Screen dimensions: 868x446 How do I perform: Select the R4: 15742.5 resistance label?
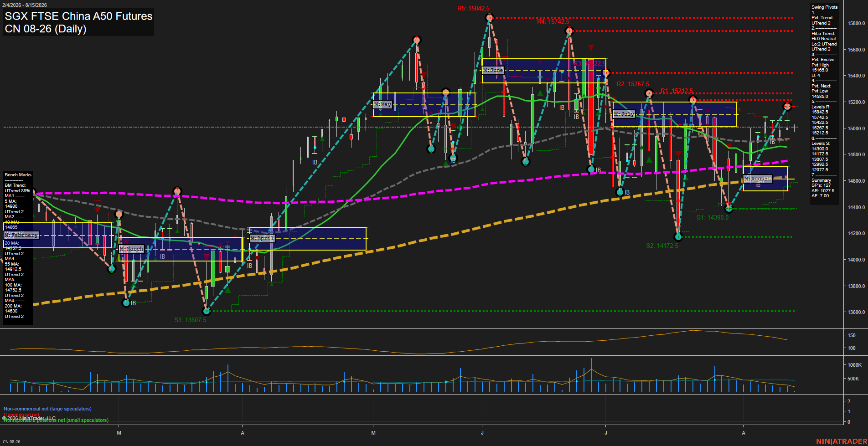coord(553,21)
